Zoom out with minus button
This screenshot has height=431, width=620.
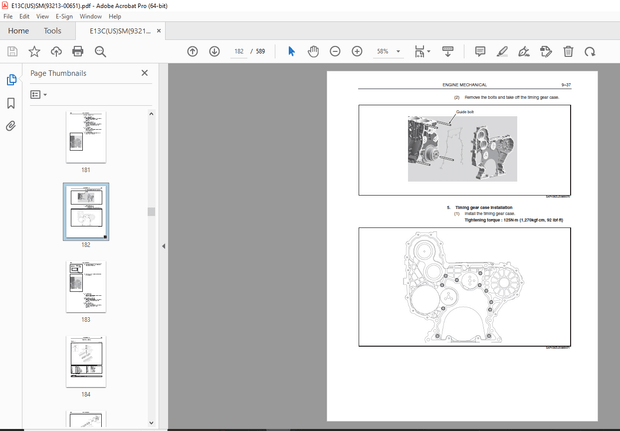click(x=335, y=51)
